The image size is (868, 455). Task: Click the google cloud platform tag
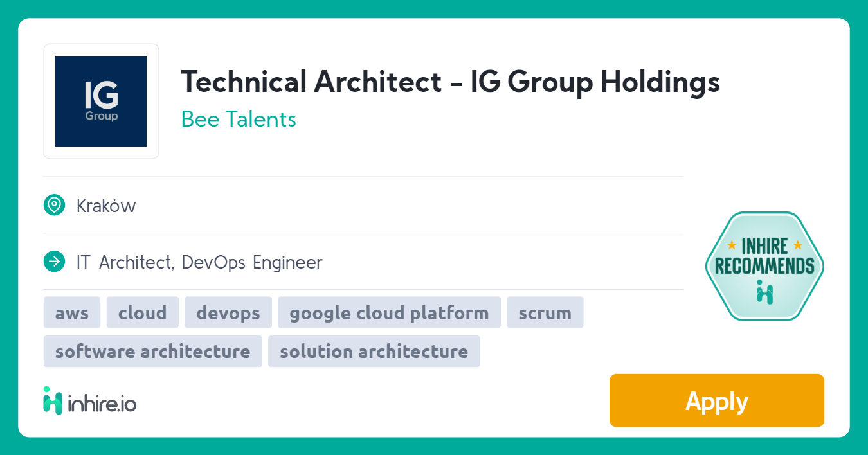389,313
